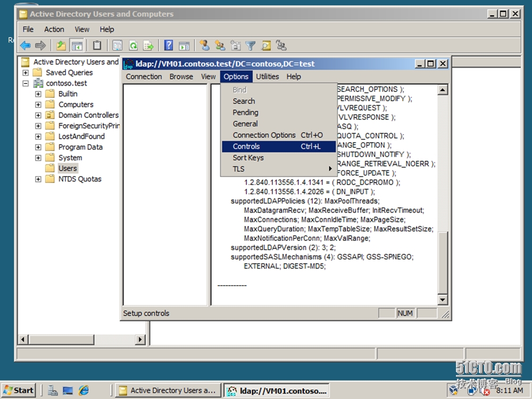Select the Active Directory Users and Computers root node
The height and width of the screenshot is (399, 532).
[76, 62]
